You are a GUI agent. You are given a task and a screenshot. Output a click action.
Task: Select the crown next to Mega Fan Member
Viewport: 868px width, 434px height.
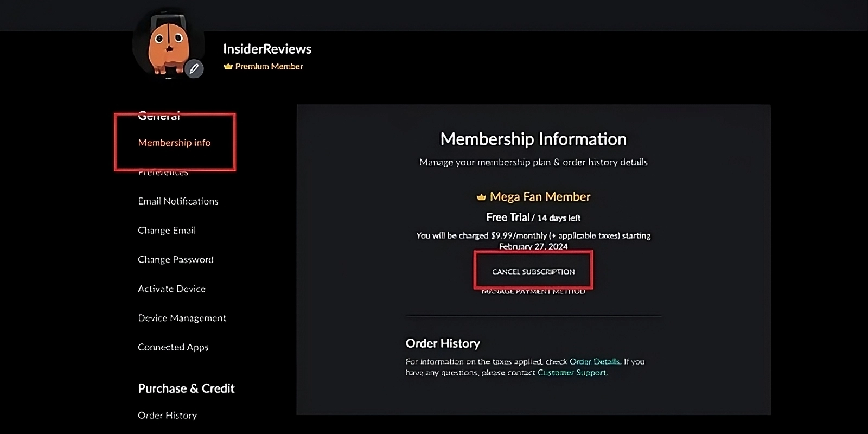click(481, 197)
